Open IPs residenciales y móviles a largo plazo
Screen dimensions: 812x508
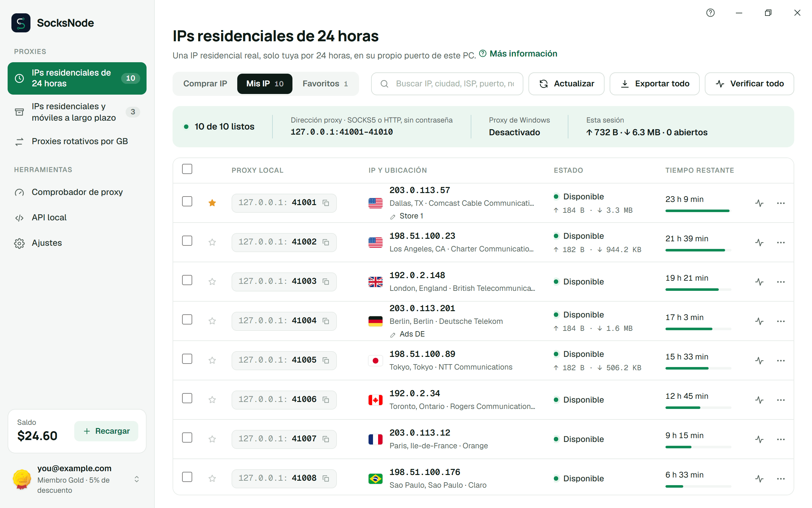77,112
